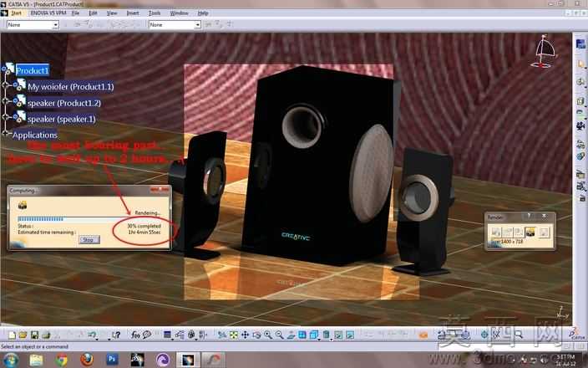Select speaker (speaker.1) tree item
The height and width of the screenshot is (368, 588).
[62, 119]
